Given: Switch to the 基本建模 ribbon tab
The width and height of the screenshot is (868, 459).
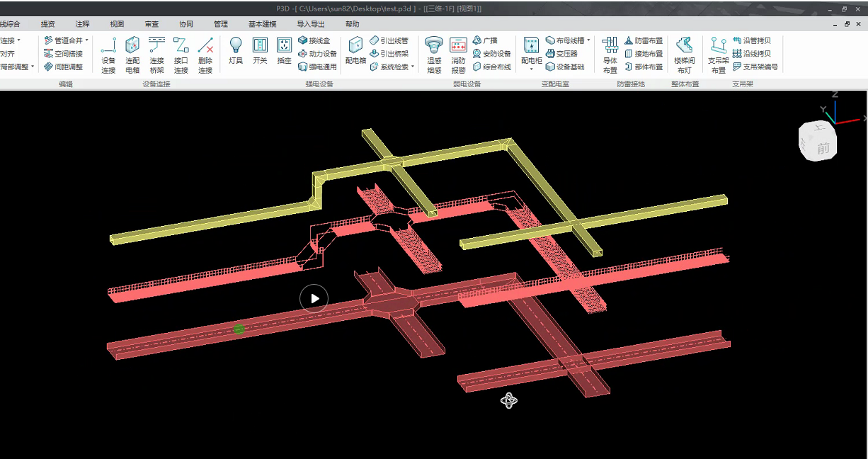Looking at the screenshot, I should 263,24.
